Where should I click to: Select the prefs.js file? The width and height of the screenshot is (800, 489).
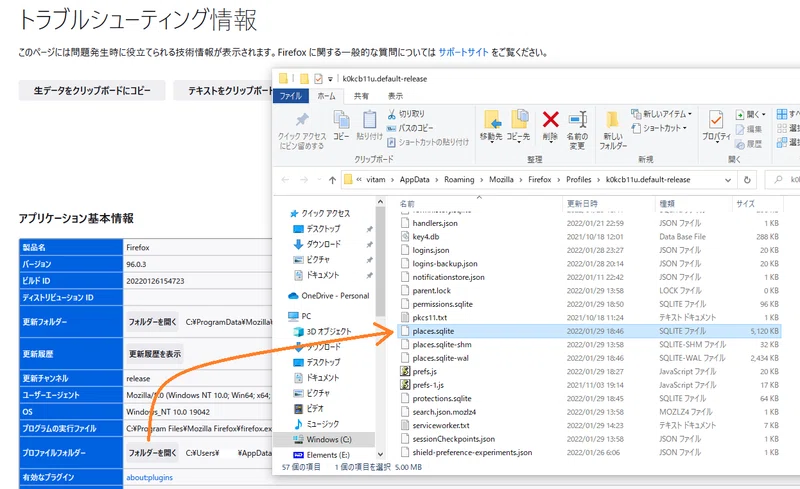pos(424,371)
